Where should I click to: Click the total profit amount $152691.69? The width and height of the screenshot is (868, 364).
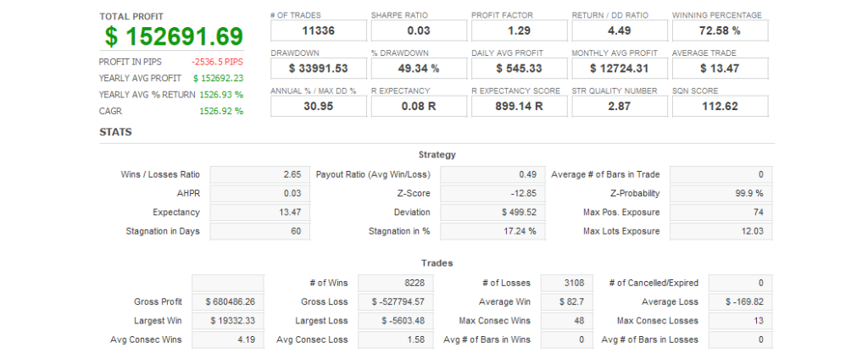174,36
